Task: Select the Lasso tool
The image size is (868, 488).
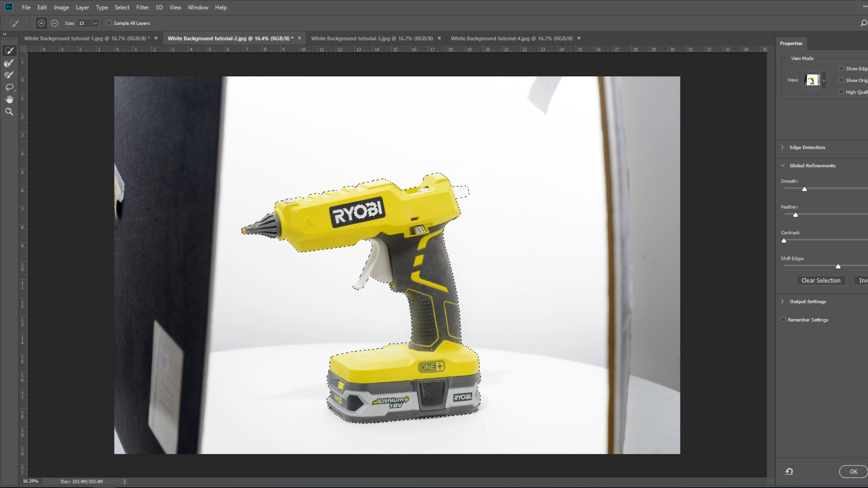Action: pos(9,87)
